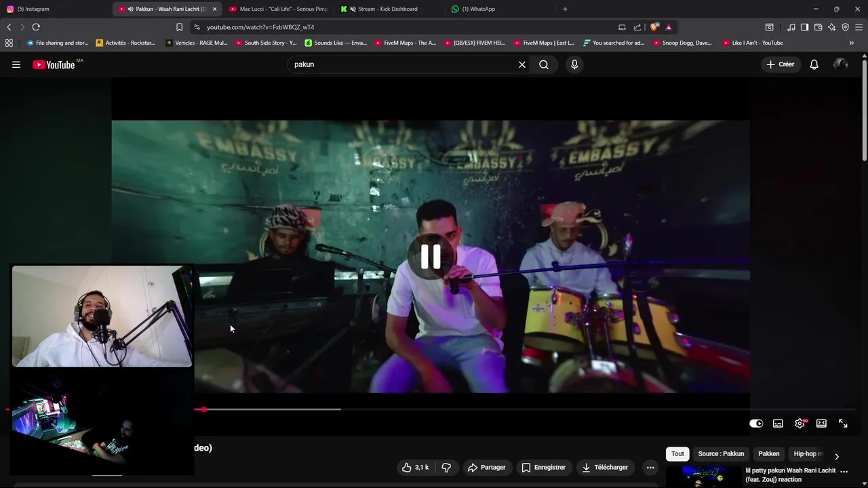
Task: Bookmark this page icon in toolbar
Action: (179, 27)
